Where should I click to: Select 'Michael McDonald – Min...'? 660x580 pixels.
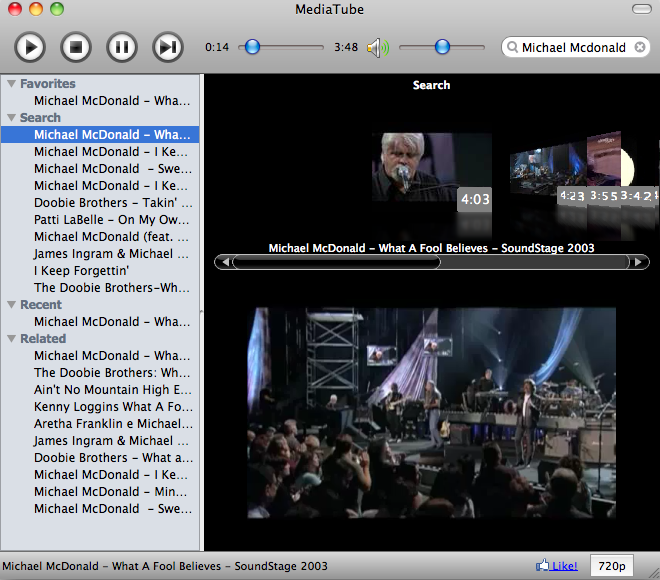(x=100, y=492)
